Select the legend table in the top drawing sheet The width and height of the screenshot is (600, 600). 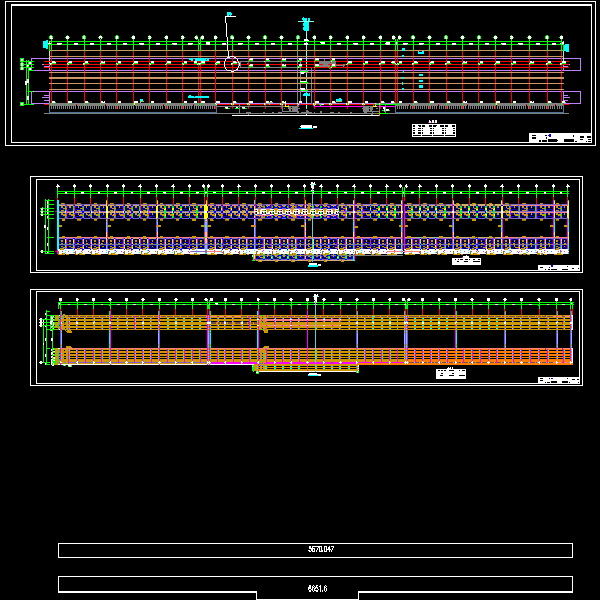434,130
